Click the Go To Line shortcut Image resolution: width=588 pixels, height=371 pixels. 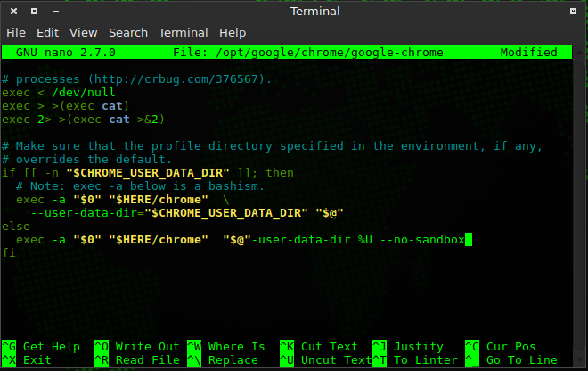pos(521,360)
